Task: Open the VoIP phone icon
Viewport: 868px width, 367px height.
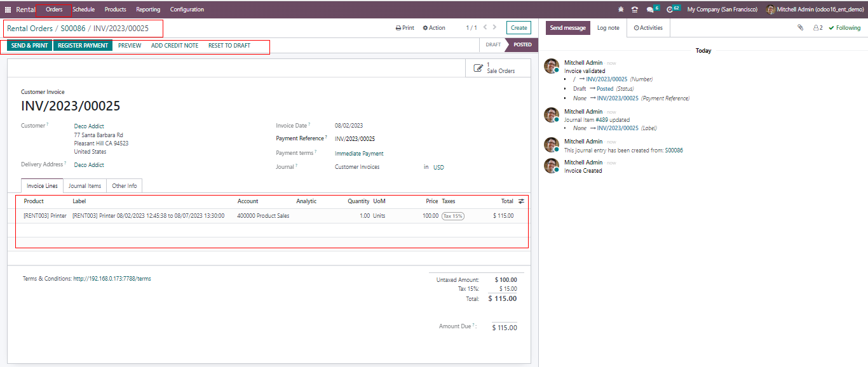Action: point(634,10)
